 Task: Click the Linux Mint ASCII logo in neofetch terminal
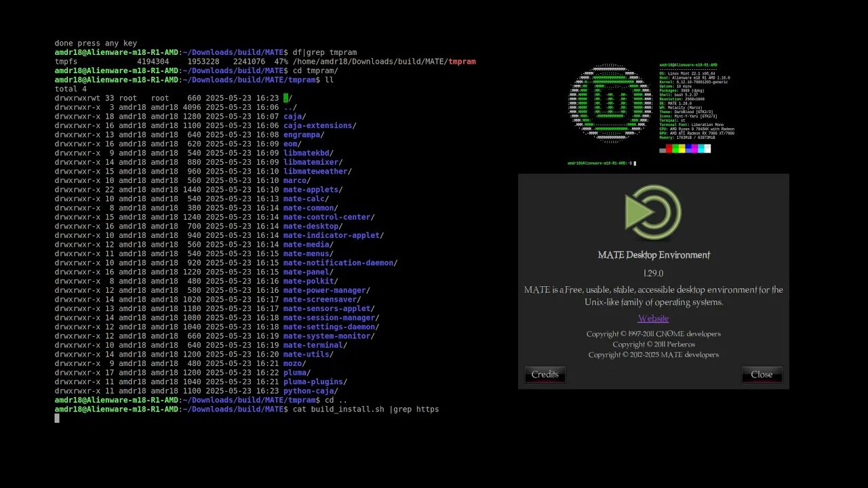pos(611,103)
